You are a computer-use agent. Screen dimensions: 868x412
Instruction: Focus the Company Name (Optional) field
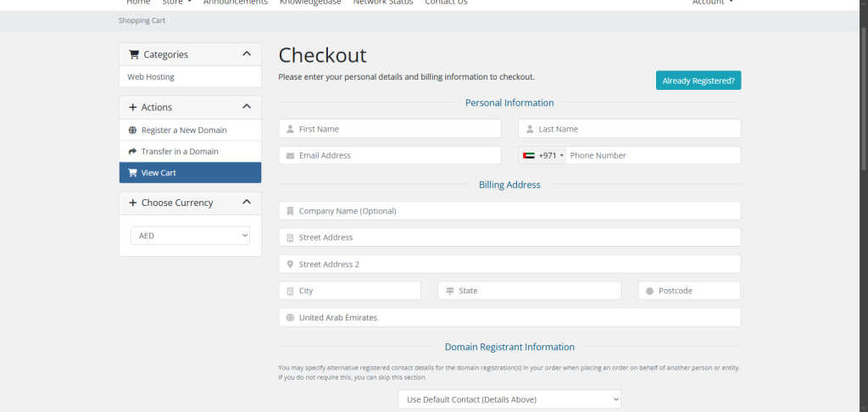509,211
